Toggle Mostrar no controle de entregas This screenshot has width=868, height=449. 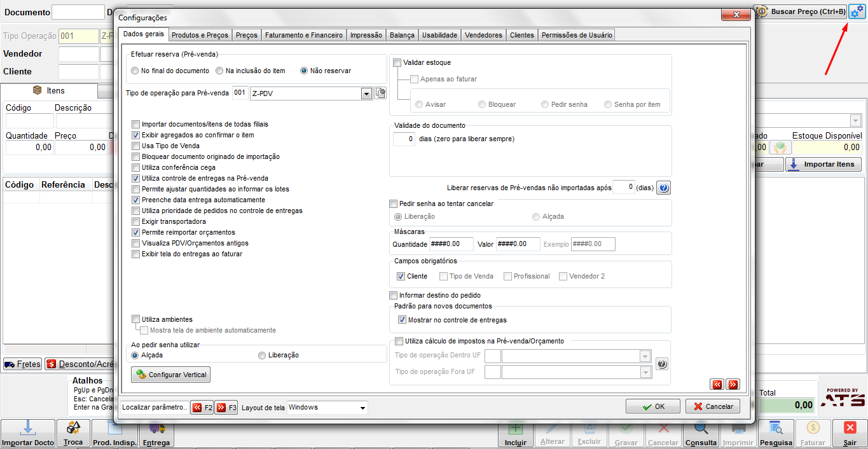point(402,320)
